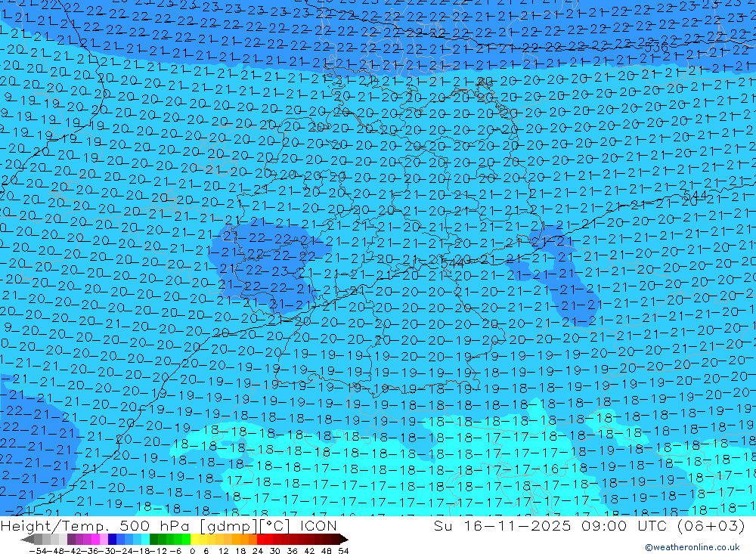Click the '6' color scale label
The image size is (756, 554).
click(x=206, y=551)
